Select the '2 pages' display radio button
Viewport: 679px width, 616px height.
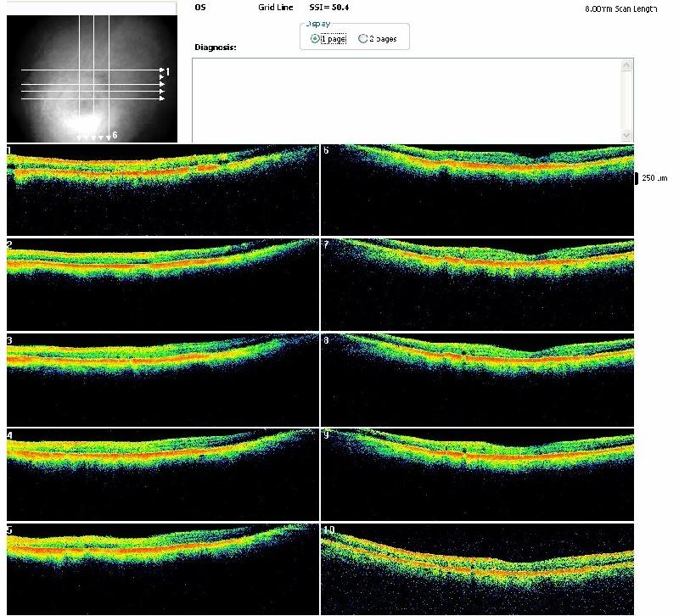[x=363, y=38]
